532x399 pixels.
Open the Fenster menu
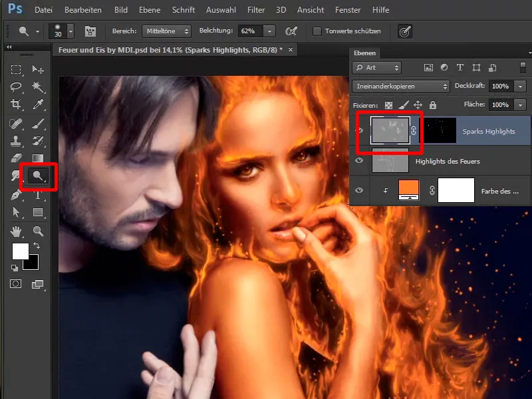348,10
